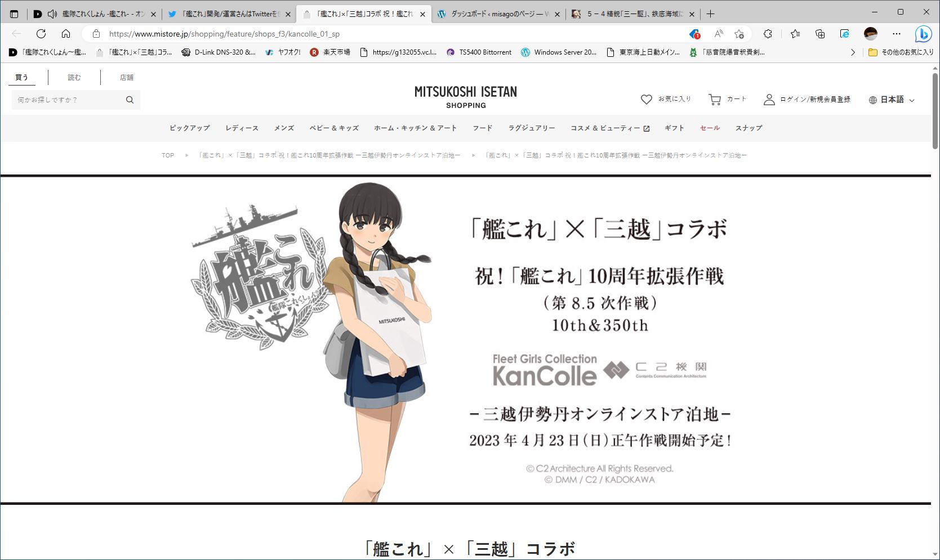Open D-Link DNS-320 bookmark
Image resolution: width=940 pixels, height=560 pixels.
219,52
